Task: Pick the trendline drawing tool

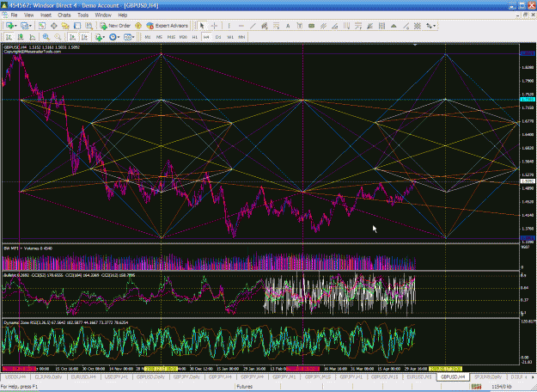Action: [253, 26]
